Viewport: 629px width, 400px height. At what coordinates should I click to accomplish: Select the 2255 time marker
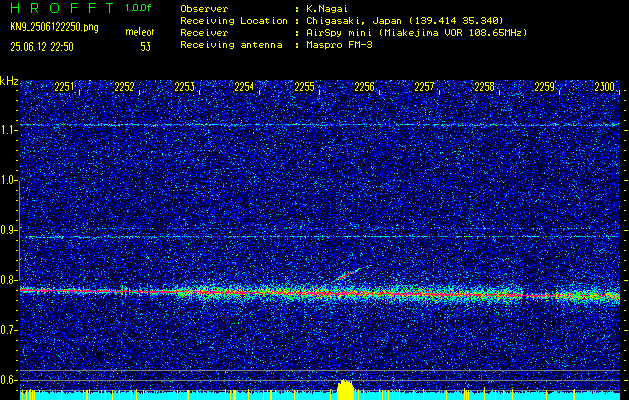(304, 87)
